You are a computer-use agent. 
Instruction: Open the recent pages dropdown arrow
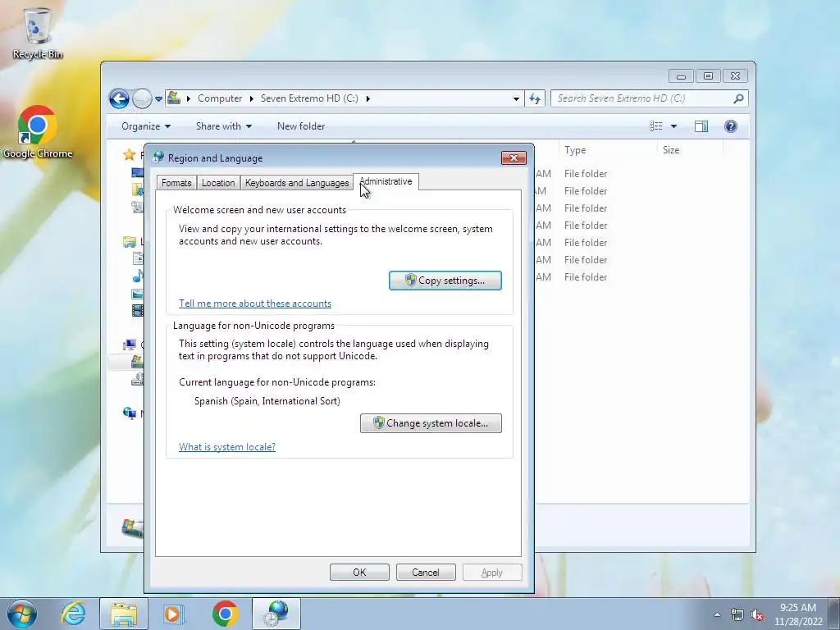coord(158,99)
